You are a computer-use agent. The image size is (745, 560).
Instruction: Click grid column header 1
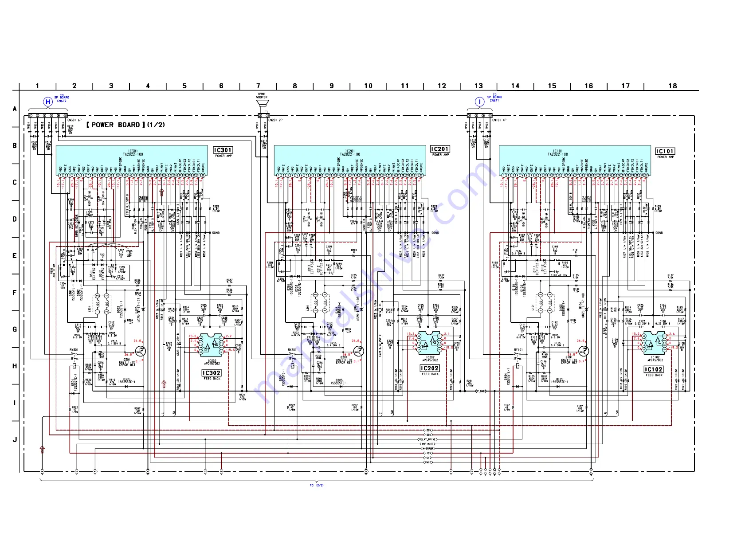37,86
